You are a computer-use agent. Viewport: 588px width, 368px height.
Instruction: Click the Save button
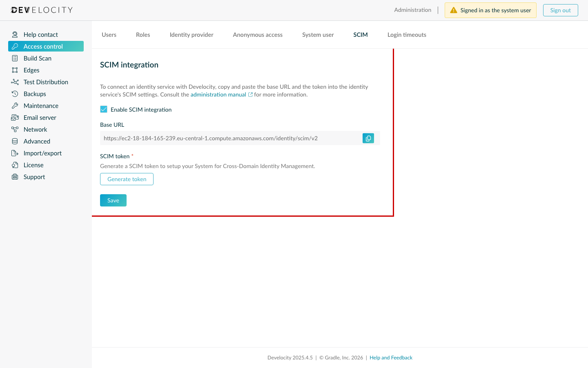pos(113,200)
